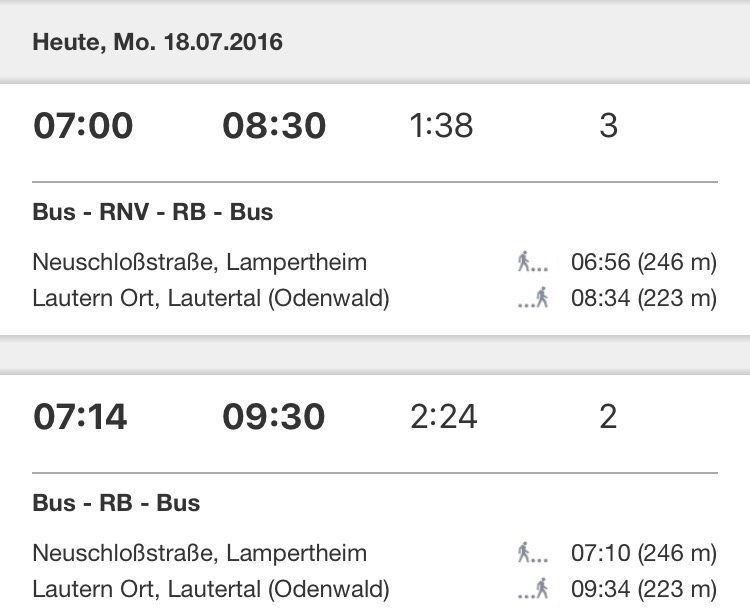
Task: Tap the walking icon beside 07:10
Action: tap(533, 553)
